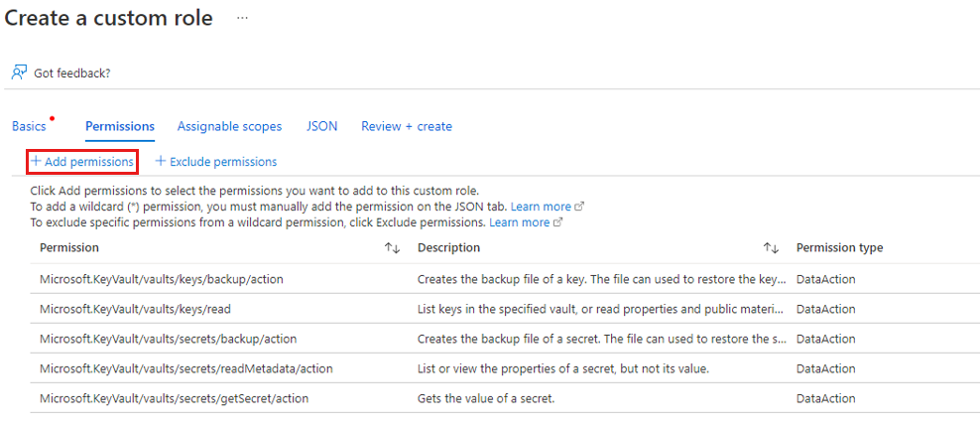Click the plus icon of Exclude permissions

click(x=161, y=161)
